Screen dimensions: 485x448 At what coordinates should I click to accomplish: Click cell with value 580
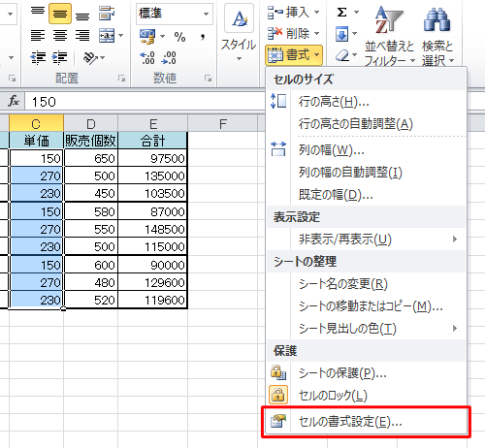(91, 211)
